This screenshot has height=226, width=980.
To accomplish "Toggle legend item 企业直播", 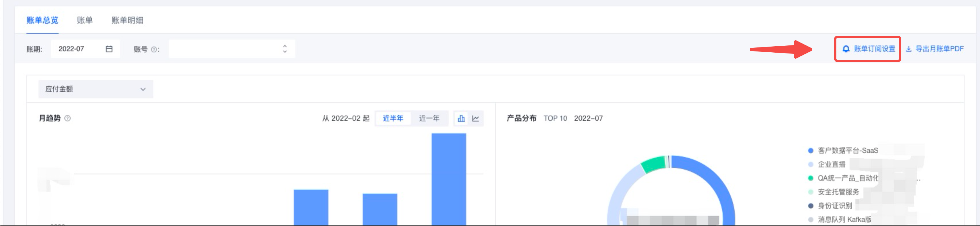I will click(x=827, y=164).
